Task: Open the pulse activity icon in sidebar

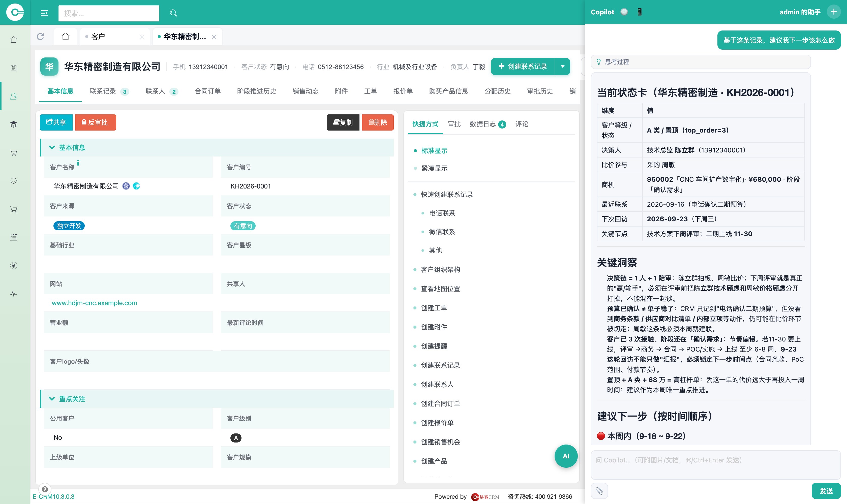Action: pos(14,293)
